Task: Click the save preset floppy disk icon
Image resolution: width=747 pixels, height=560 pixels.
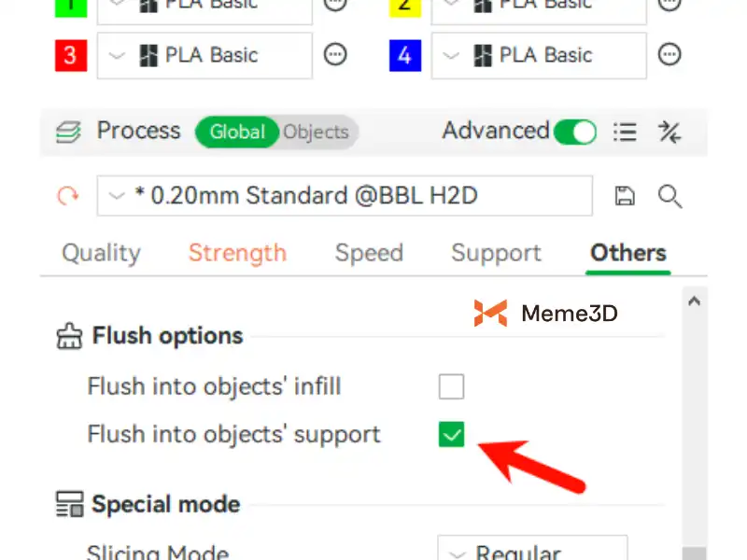Action: tap(625, 196)
